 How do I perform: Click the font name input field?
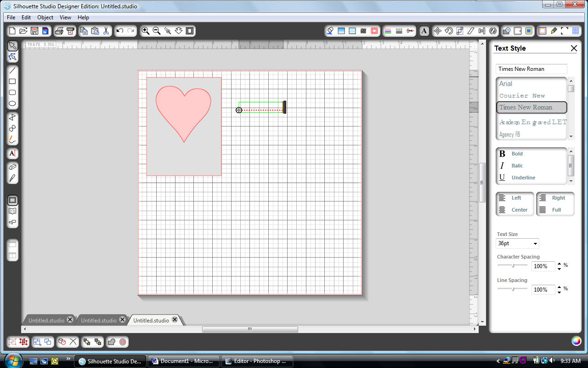pyautogui.click(x=531, y=69)
